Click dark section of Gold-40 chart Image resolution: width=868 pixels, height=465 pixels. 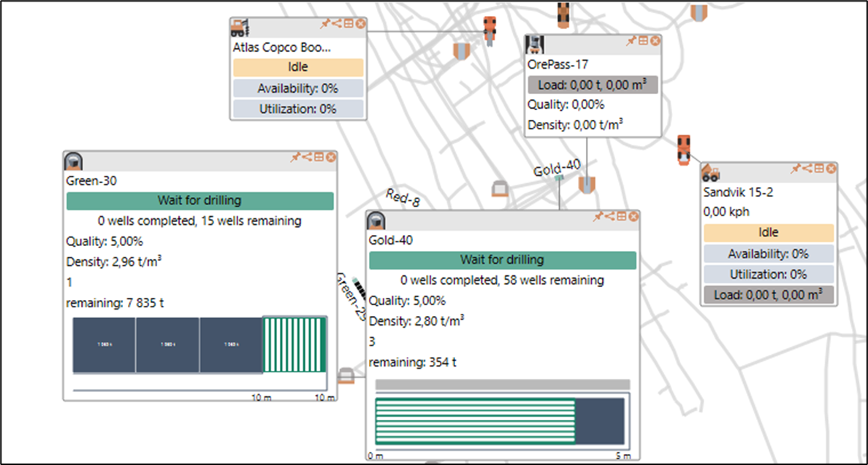600,421
